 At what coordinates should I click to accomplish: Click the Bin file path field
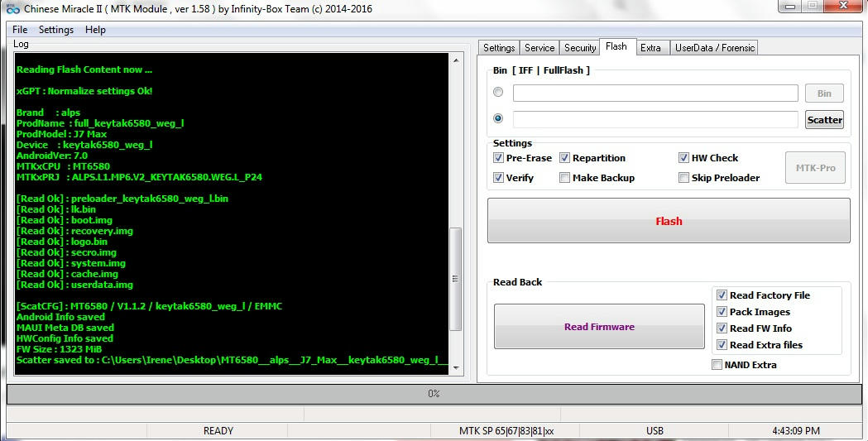pyautogui.click(x=655, y=93)
